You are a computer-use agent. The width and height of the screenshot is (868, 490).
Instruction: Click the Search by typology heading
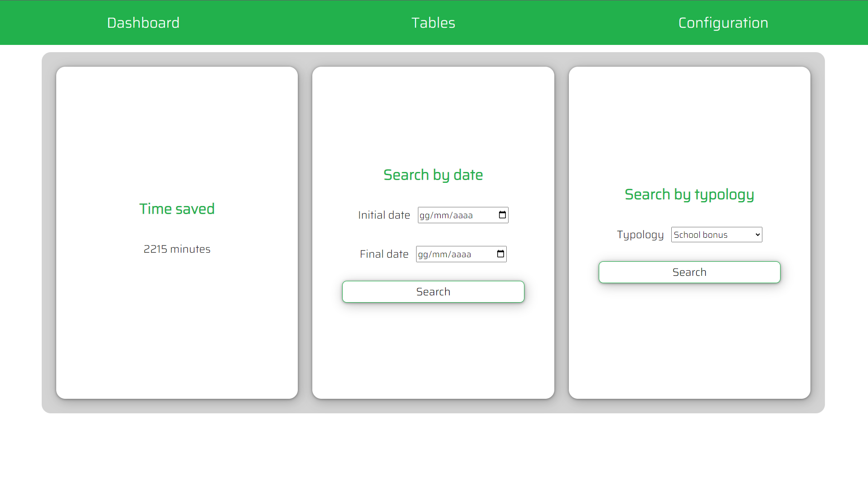coord(689,194)
